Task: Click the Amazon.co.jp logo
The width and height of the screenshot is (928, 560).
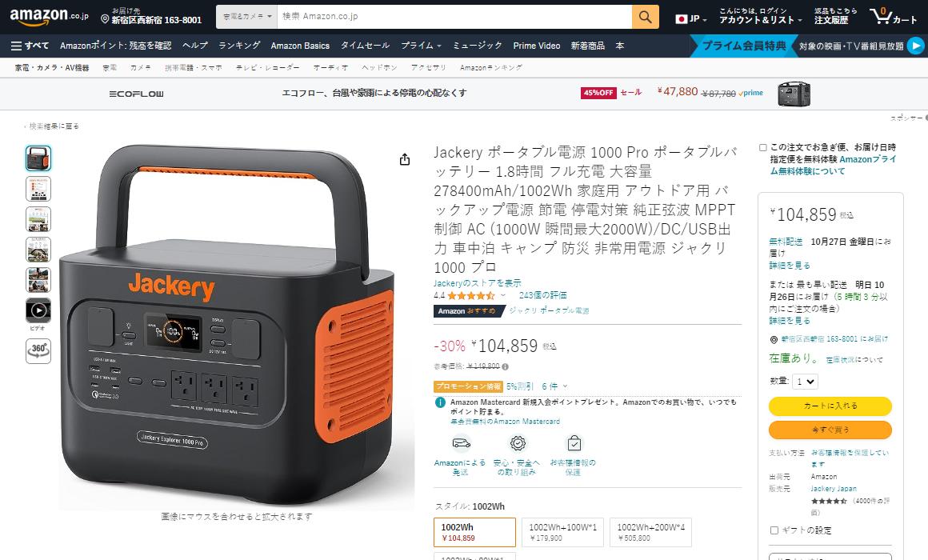Action: (49, 17)
